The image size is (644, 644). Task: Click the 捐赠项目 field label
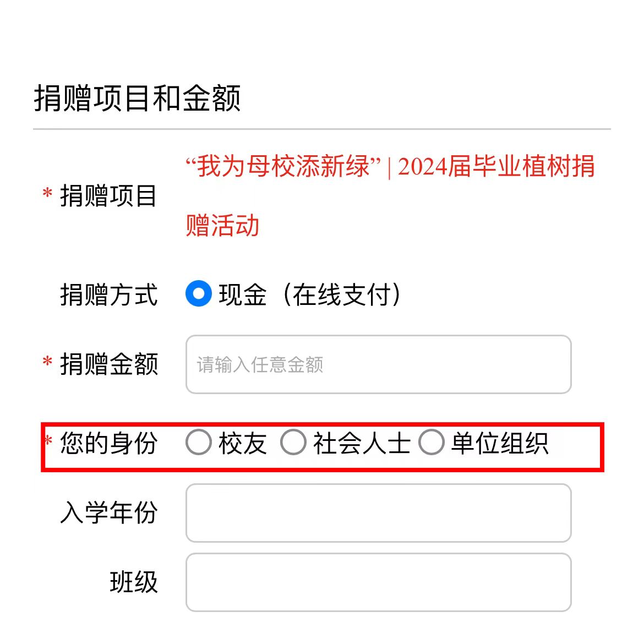tap(108, 196)
